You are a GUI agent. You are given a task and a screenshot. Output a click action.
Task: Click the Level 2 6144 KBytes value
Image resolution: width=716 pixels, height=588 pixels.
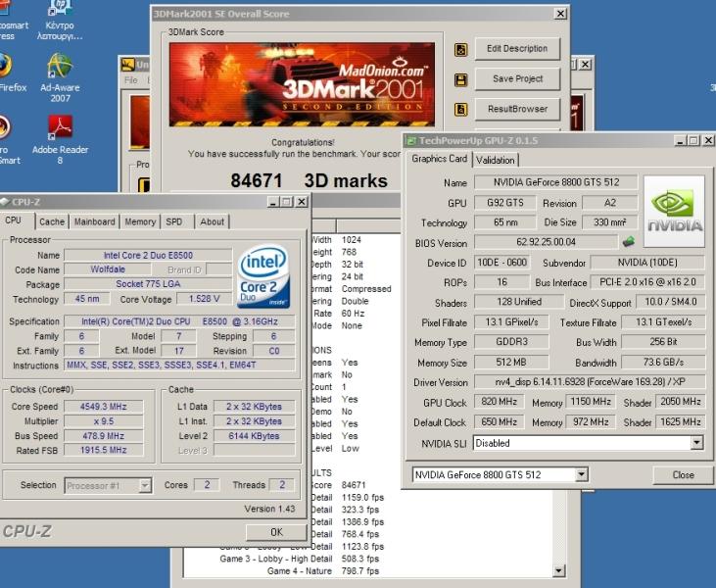(x=254, y=436)
